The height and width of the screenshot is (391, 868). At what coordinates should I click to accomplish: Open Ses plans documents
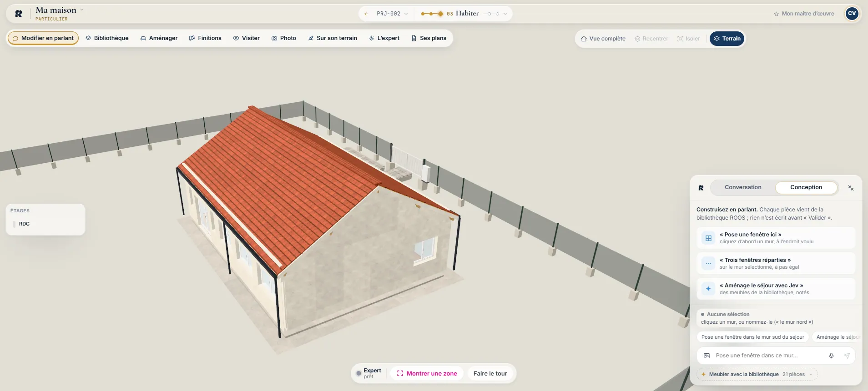[x=429, y=38]
